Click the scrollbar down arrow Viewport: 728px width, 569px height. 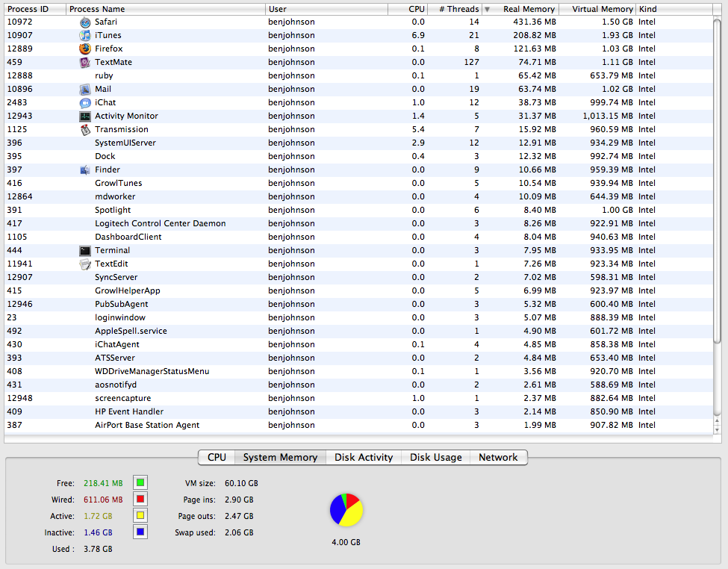(x=718, y=430)
